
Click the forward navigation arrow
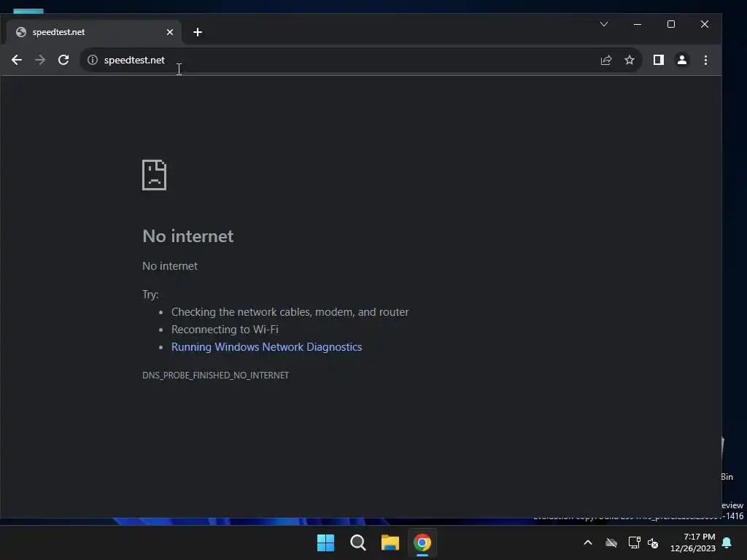pyautogui.click(x=40, y=60)
